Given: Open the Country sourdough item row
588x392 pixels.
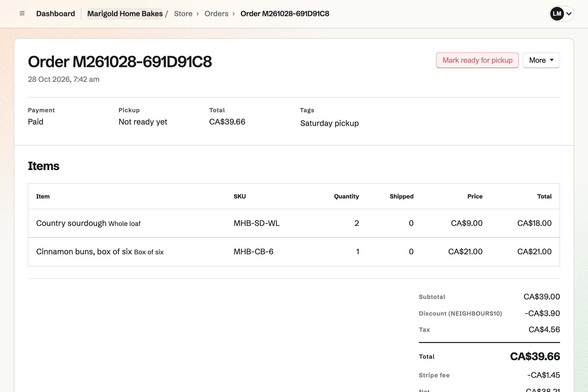Looking at the screenshot, I should click(x=294, y=223).
